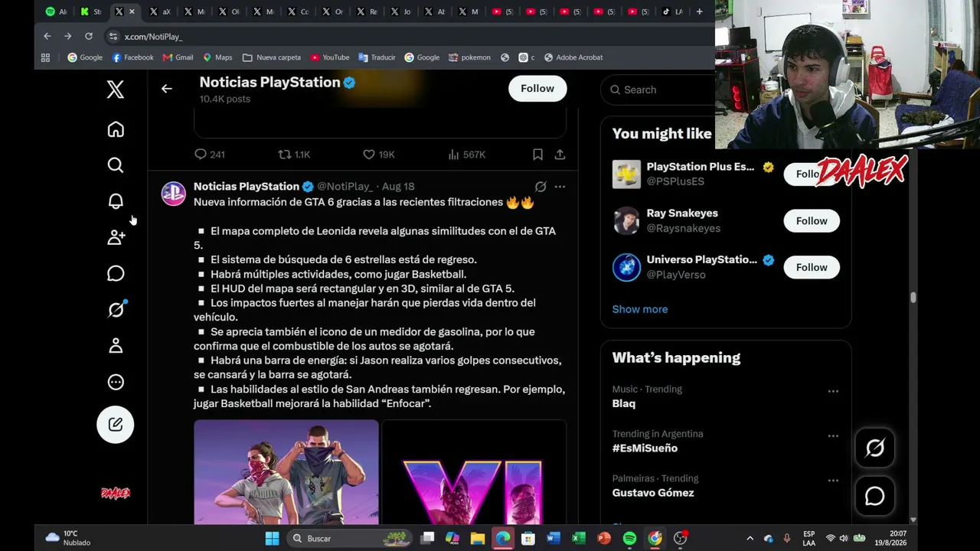Viewport: 980px width, 551px height.
Task: Open the Follow people icon in sidebar
Action: tap(116, 237)
